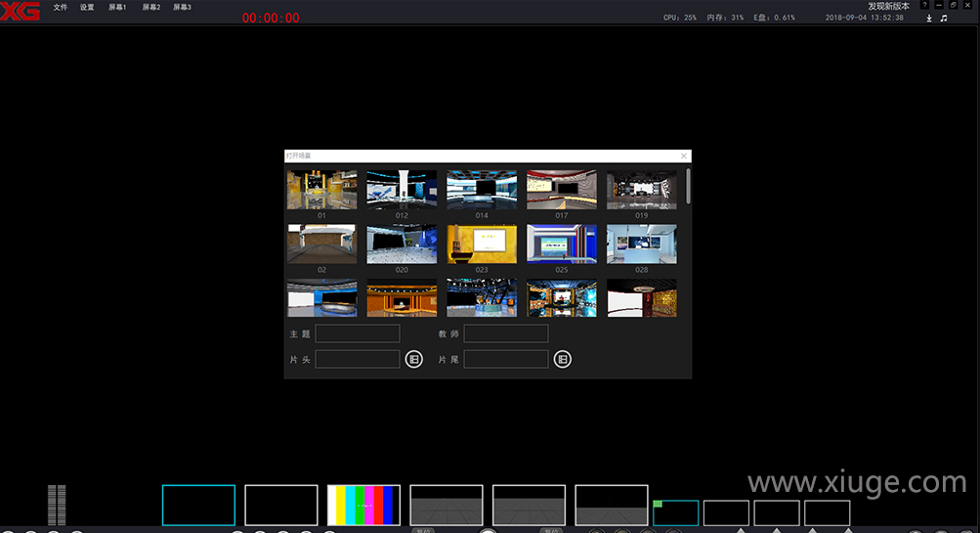Click the XG logo icon
Image resolution: width=980 pixels, height=533 pixels.
[20, 11]
